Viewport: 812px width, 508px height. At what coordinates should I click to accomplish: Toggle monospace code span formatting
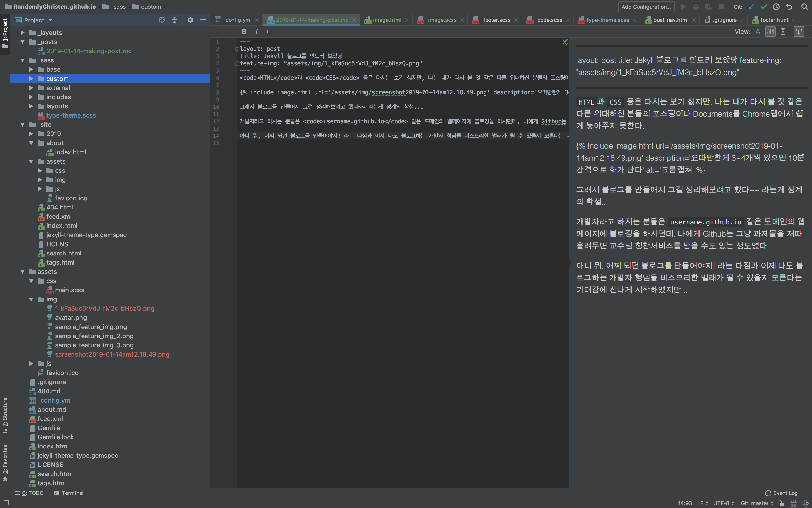[269, 32]
